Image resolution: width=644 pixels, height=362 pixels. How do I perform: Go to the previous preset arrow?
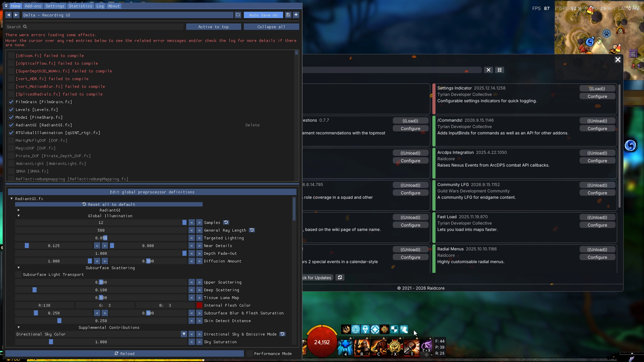[8, 15]
